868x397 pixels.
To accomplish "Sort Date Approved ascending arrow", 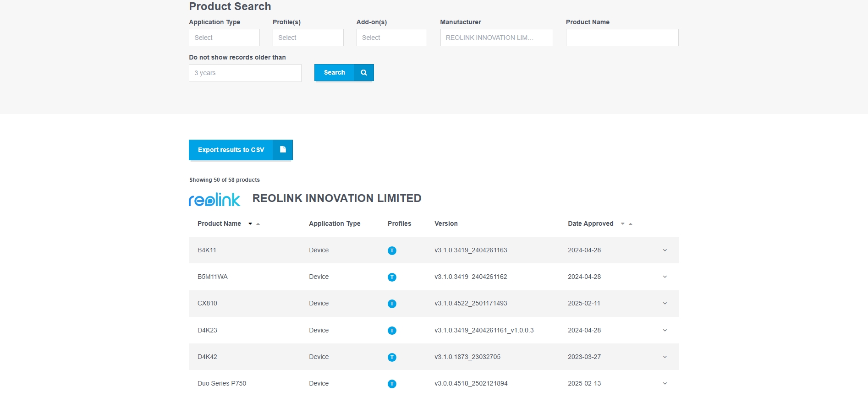I will [631, 224].
